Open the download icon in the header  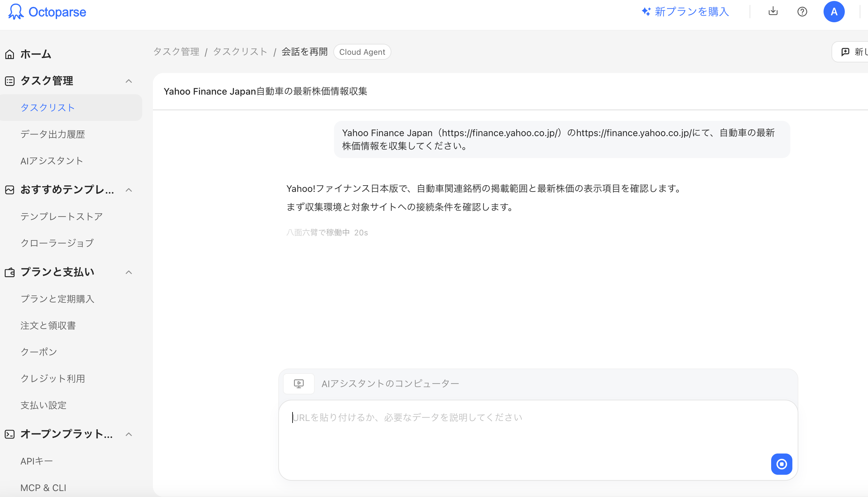click(x=773, y=12)
